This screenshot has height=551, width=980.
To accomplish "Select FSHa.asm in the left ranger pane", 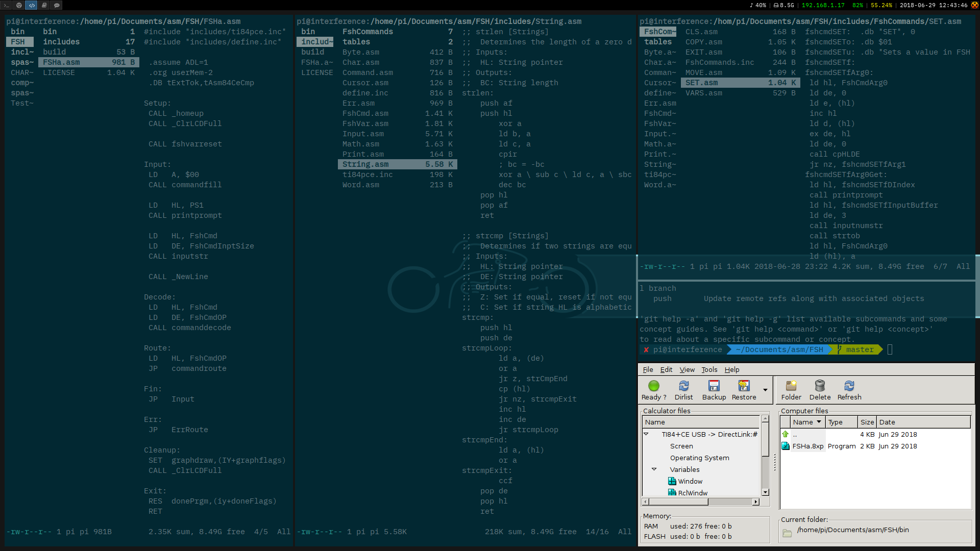I will pyautogui.click(x=88, y=62).
